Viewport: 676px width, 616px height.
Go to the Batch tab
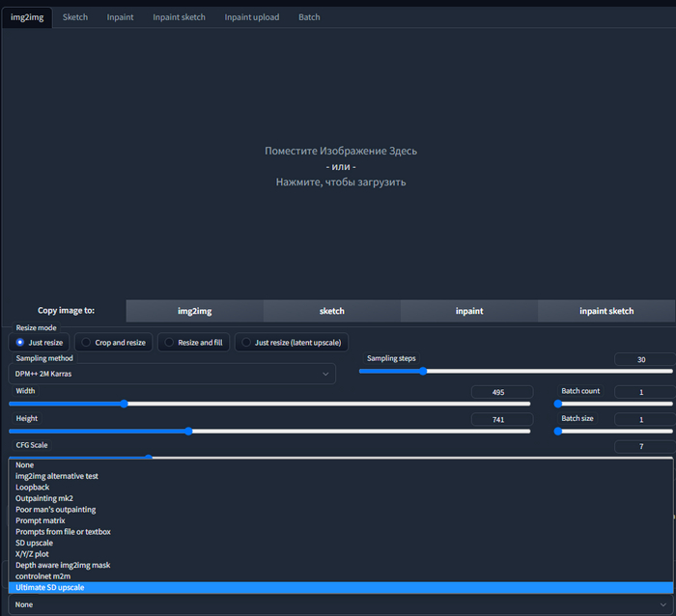[x=309, y=17]
